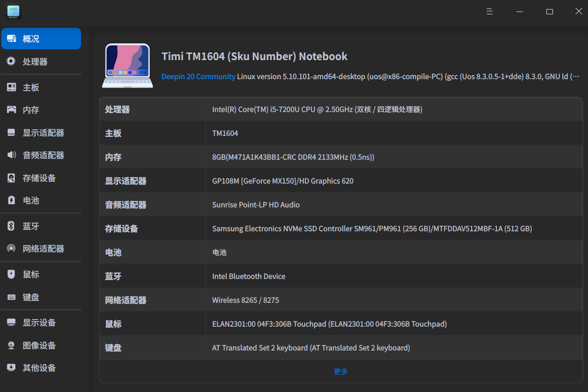This screenshot has width=588, height=392.
Task: Click the mouse (鼠标) icon in the sidebar
Action: [x=11, y=274]
